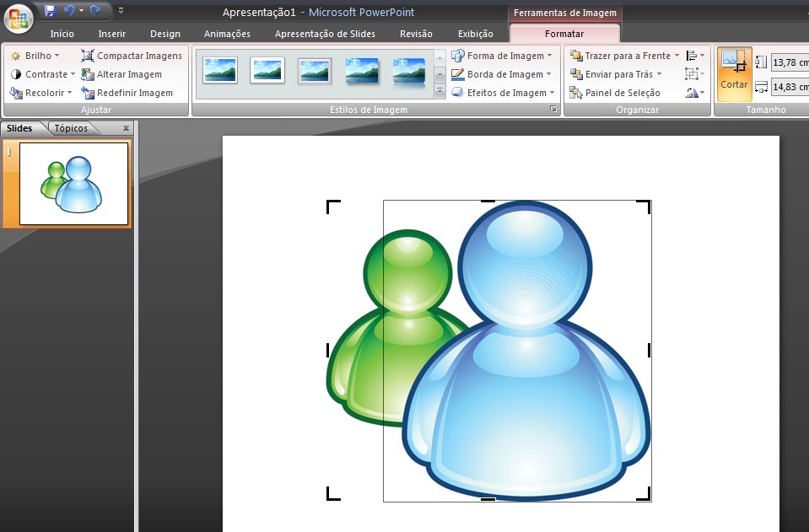Go to the Animações tab
Screen dimensions: 809x532
[x=227, y=34]
